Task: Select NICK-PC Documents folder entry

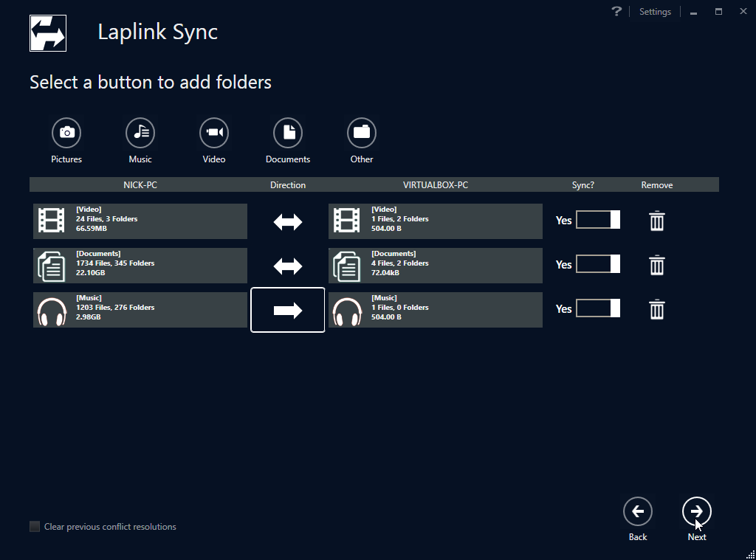Action: (x=140, y=266)
